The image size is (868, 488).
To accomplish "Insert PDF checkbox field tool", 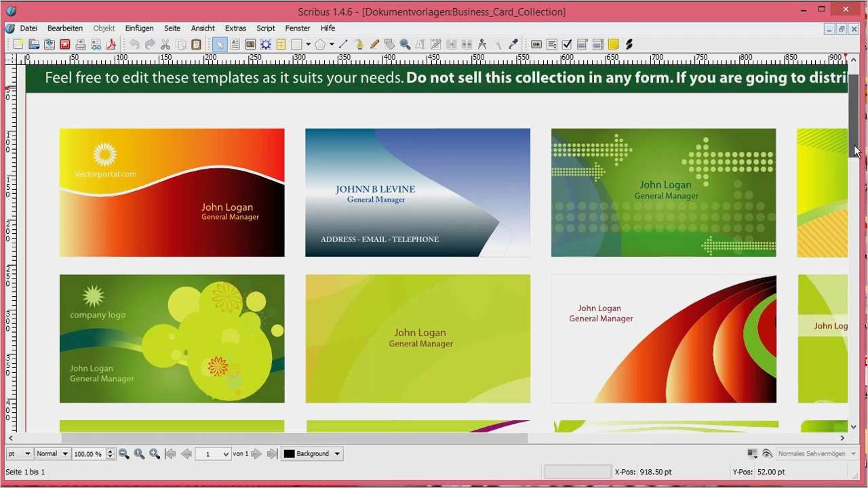I will [x=567, y=44].
